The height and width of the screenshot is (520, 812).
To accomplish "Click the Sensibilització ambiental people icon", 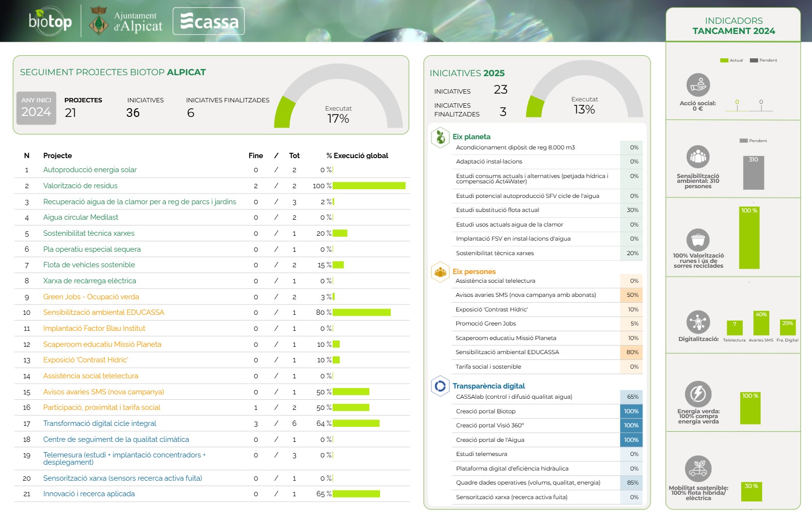I will (x=698, y=157).
